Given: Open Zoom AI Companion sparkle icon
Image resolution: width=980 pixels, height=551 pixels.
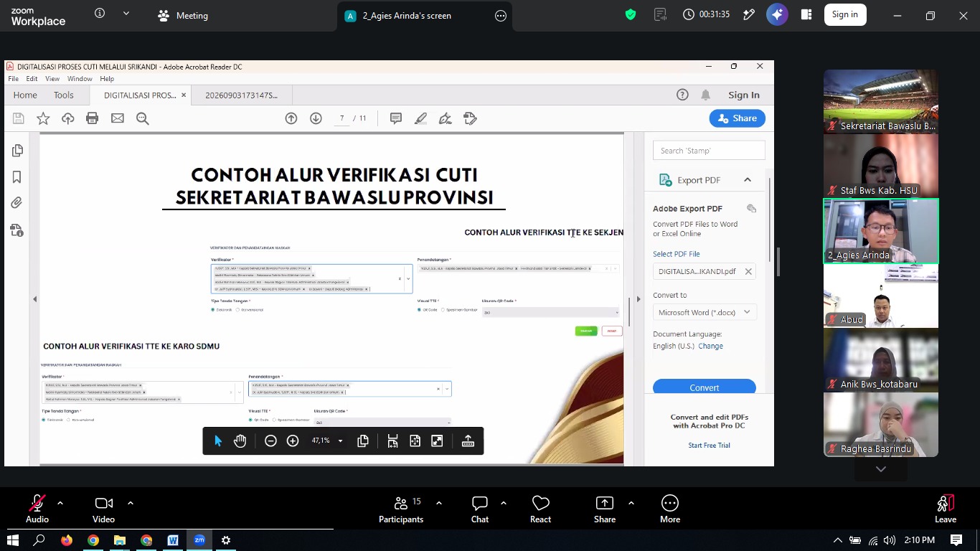Looking at the screenshot, I should (777, 14).
